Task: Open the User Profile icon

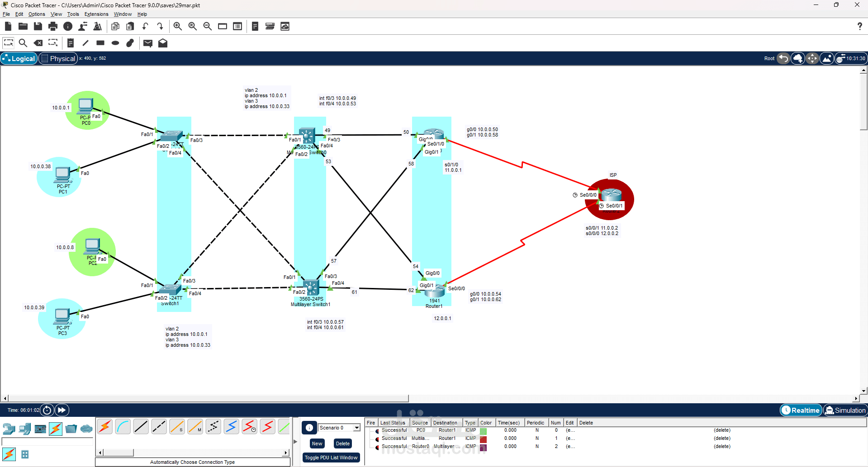Action: pyautogui.click(x=83, y=26)
